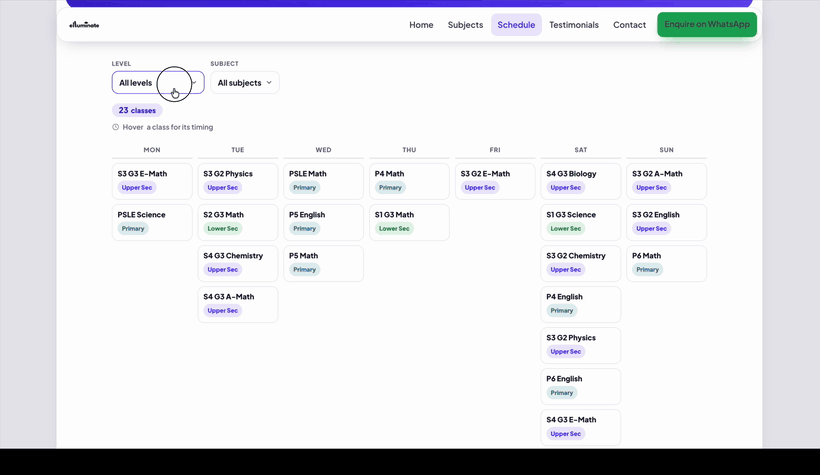
Task: Click S3 G2 Chemistry class card
Action: (581, 263)
